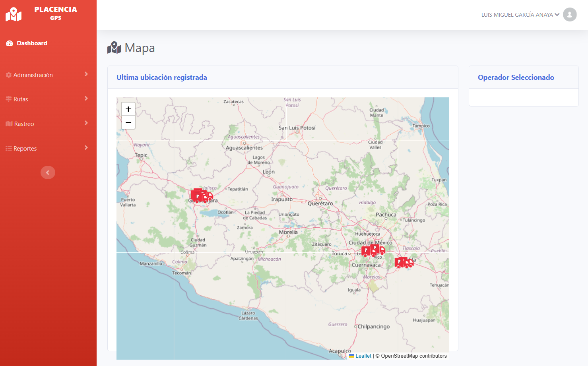Screen dimensions: 588x366
Task: Click the Ukraine flag icon beside Leaflet
Action: [351, 356]
